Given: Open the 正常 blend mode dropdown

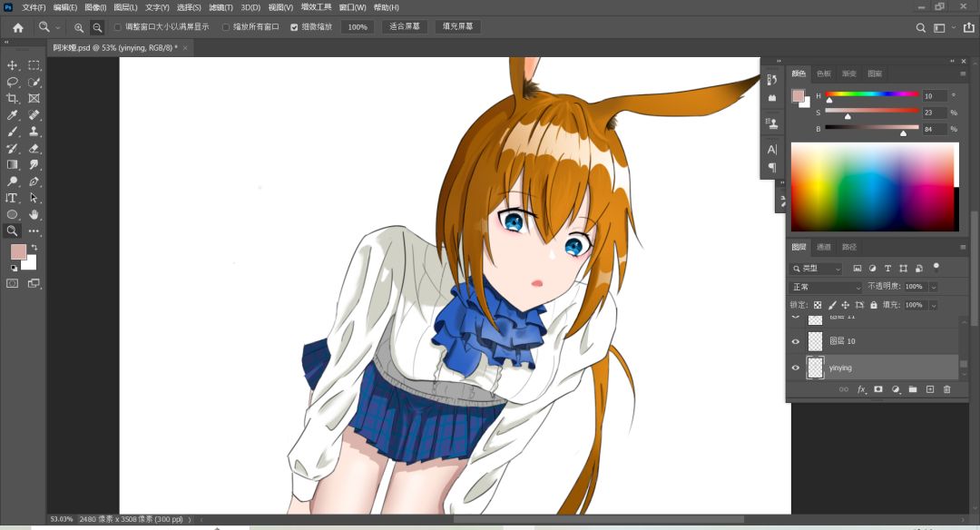Looking at the screenshot, I should click(827, 287).
